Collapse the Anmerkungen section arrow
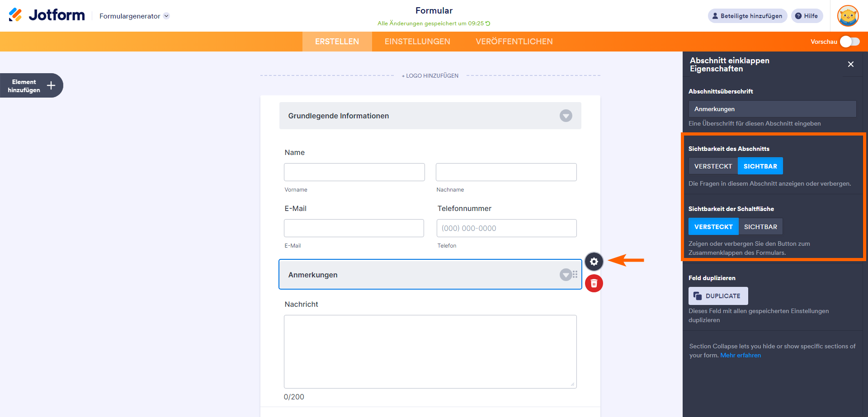This screenshot has height=417, width=868. click(x=565, y=275)
